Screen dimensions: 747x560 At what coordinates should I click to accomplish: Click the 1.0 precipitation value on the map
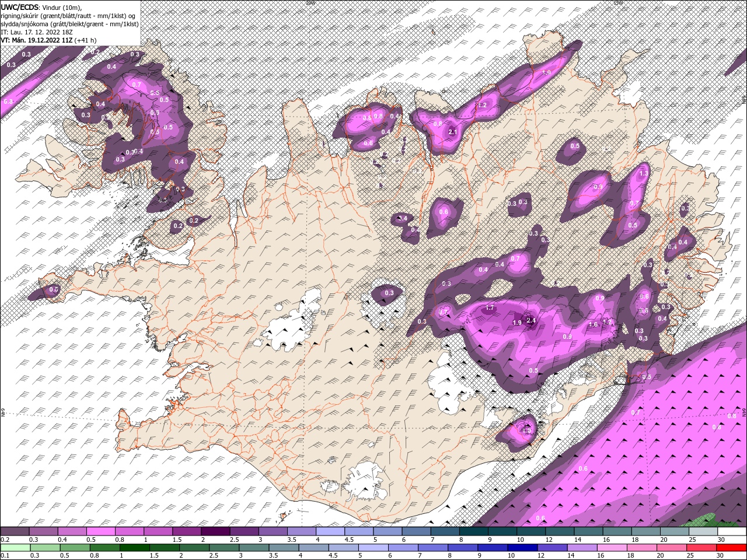[x=547, y=72]
